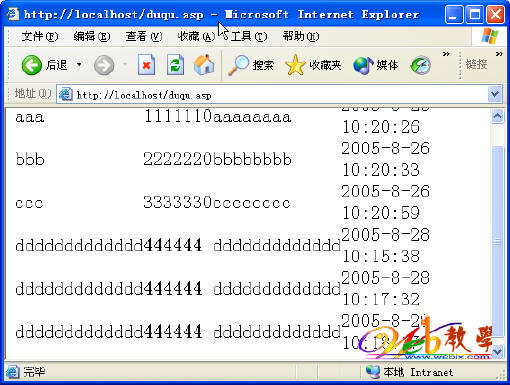Expand toolbar overflow chevron next to History
Screen dimensions: 510x385
(446, 54)
